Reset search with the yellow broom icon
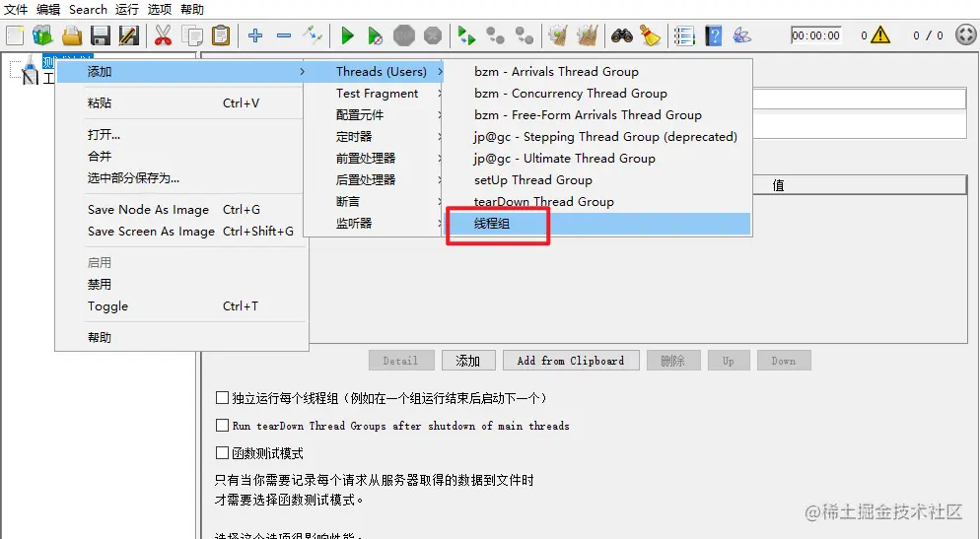Image resolution: width=980 pixels, height=539 pixels. (651, 35)
